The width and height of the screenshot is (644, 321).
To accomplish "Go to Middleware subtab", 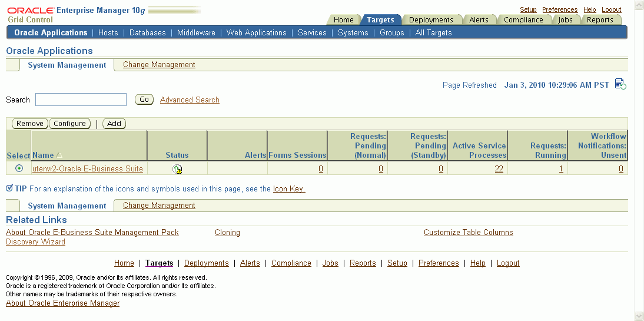I will pos(196,32).
